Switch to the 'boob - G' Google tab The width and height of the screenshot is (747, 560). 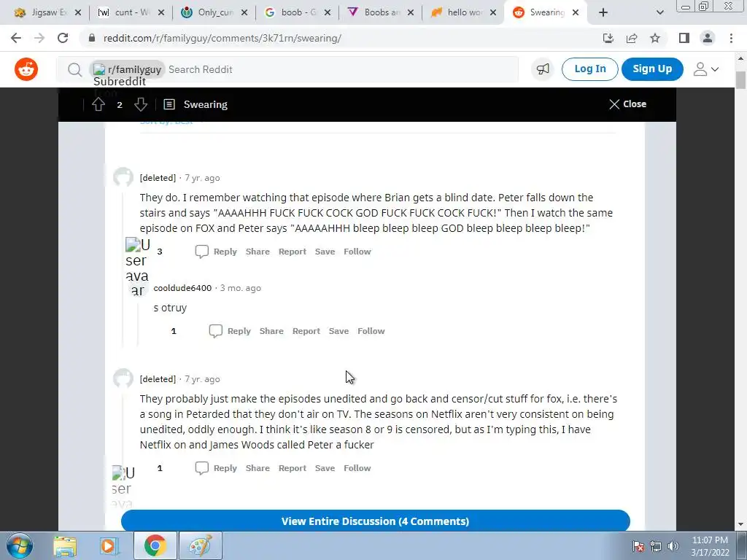coord(298,12)
